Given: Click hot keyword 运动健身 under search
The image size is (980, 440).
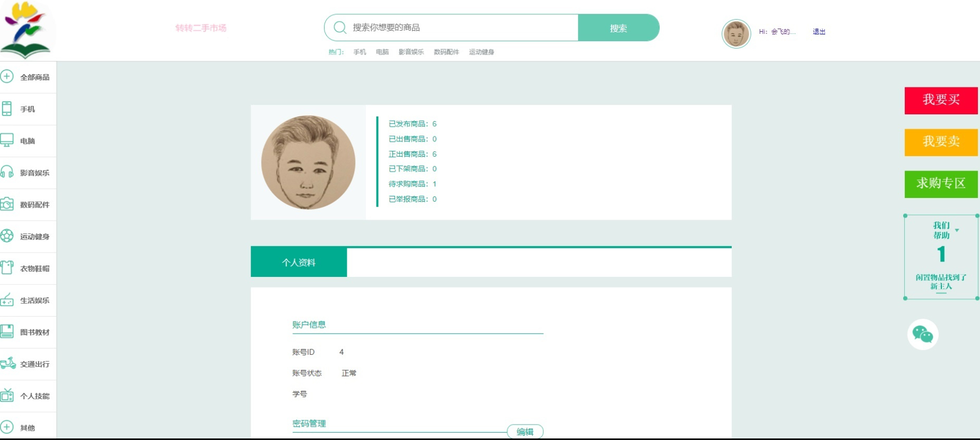Looking at the screenshot, I should (481, 52).
